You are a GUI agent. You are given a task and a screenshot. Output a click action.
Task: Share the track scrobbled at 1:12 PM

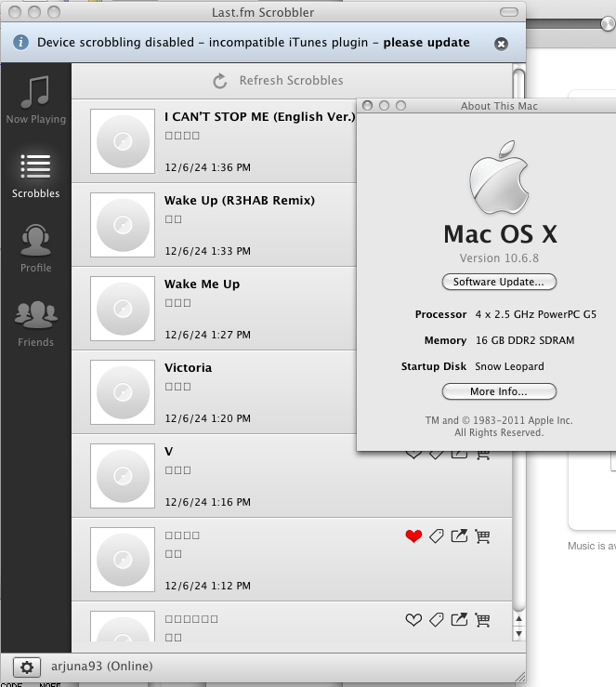[x=459, y=535]
